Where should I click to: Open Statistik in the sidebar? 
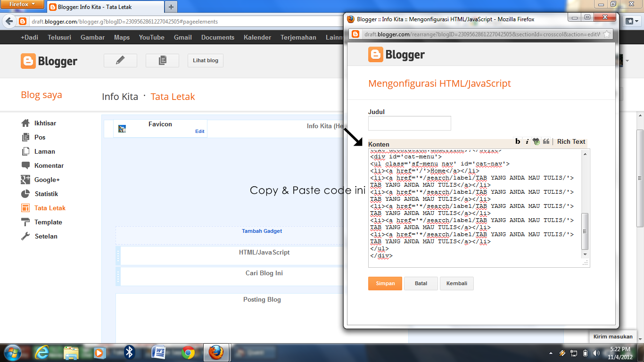click(47, 194)
